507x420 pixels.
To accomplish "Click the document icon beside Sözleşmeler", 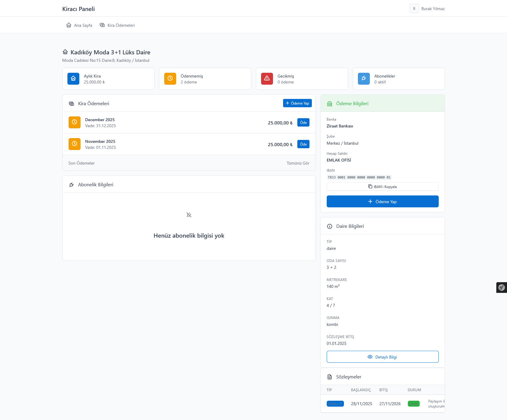I will (329, 377).
